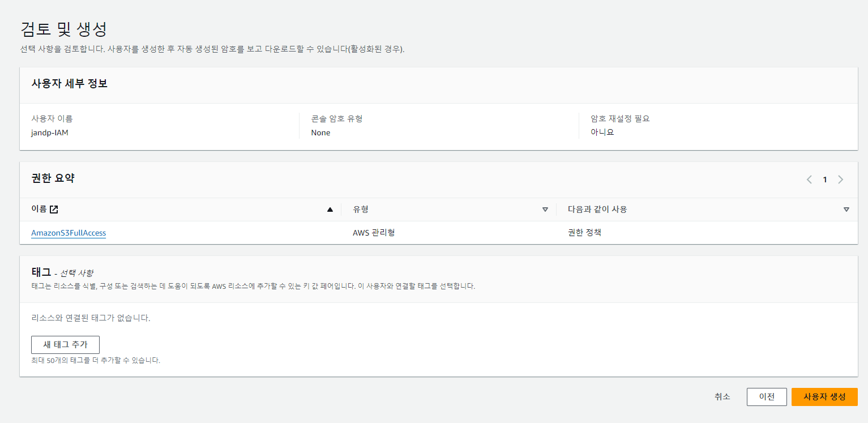Click the 권한 정책 cell

tap(584, 233)
